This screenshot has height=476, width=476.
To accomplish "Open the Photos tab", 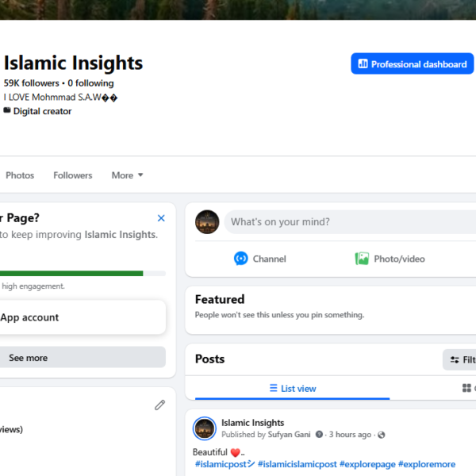I will pos(20,175).
